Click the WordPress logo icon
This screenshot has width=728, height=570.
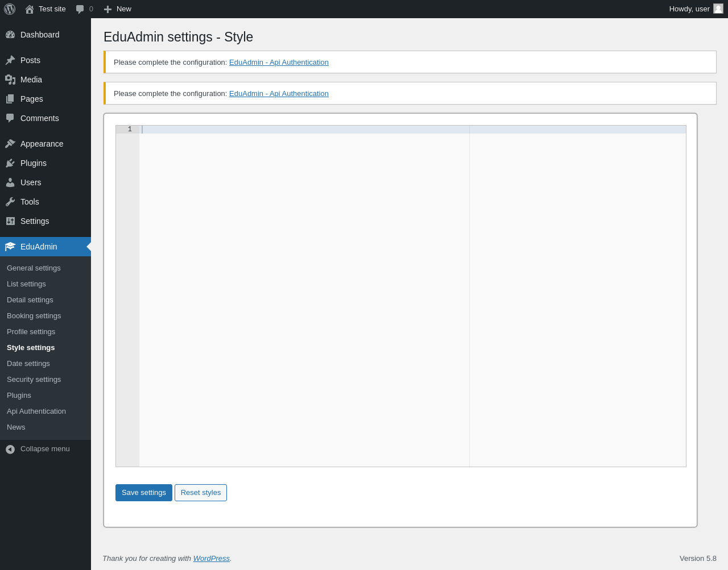pos(10,9)
